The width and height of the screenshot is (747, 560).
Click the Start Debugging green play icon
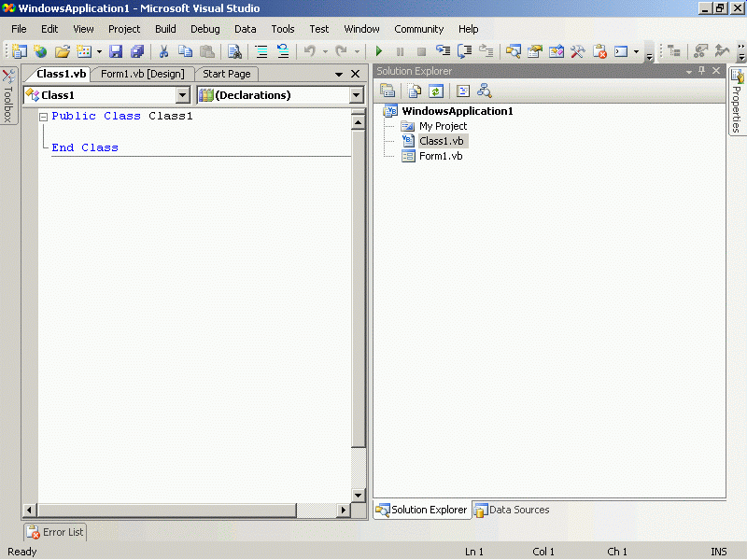[379, 52]
